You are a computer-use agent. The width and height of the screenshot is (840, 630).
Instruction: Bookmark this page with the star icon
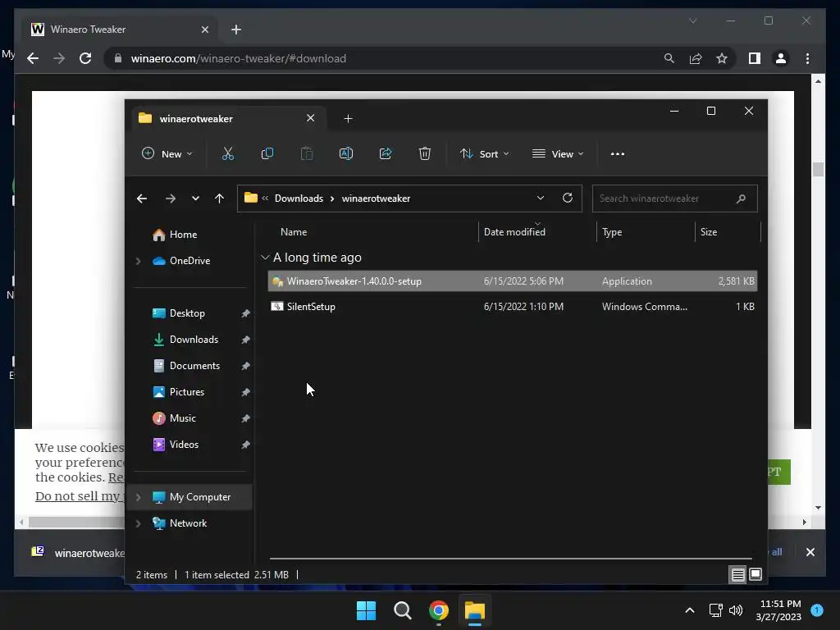722,58
